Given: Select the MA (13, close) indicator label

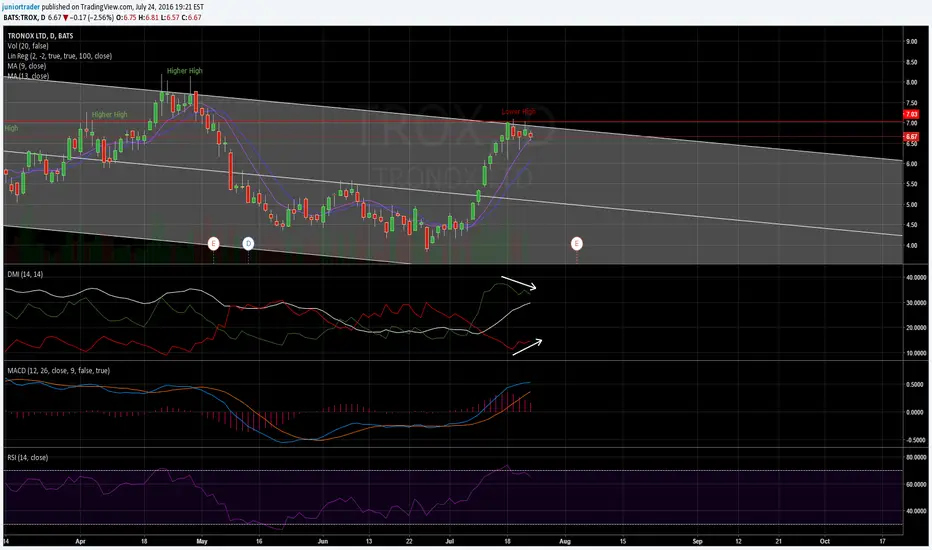Looking at the screenshot, I should [x=28, y=76].
